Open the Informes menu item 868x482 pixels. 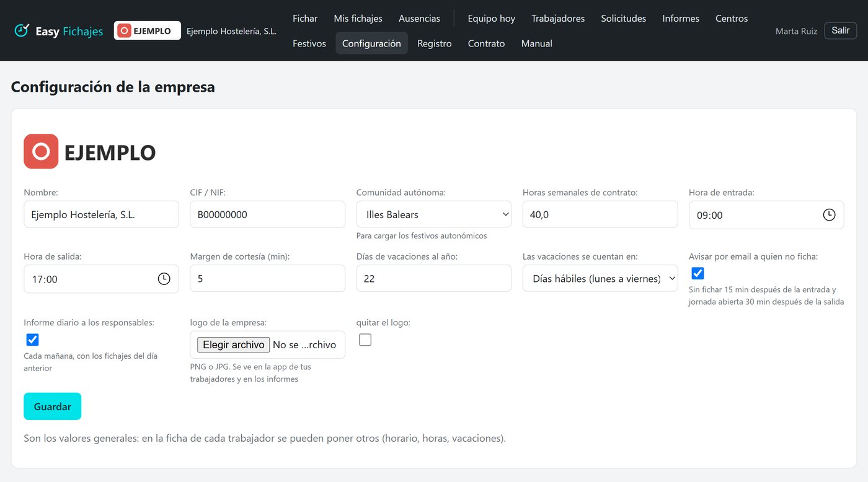coord(681,19)
